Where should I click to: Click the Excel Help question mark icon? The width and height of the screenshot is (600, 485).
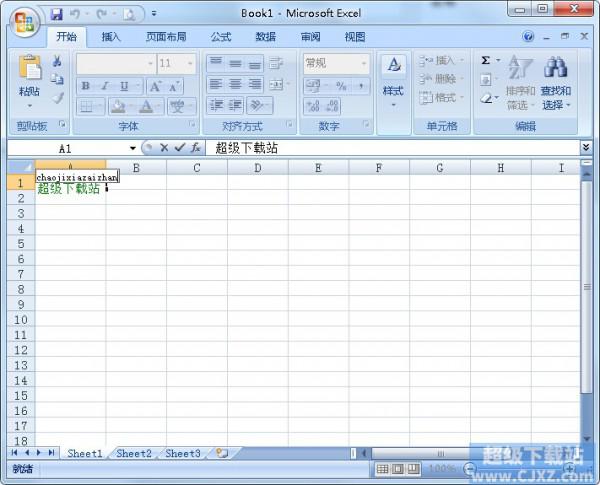[x=529, y=37]
